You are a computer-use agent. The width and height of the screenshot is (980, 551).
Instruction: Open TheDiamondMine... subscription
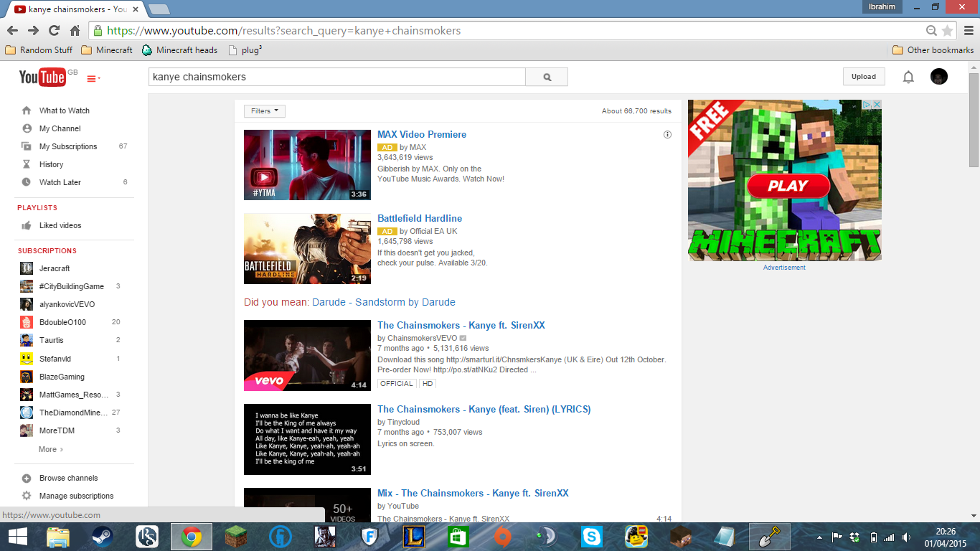(73, 413)
